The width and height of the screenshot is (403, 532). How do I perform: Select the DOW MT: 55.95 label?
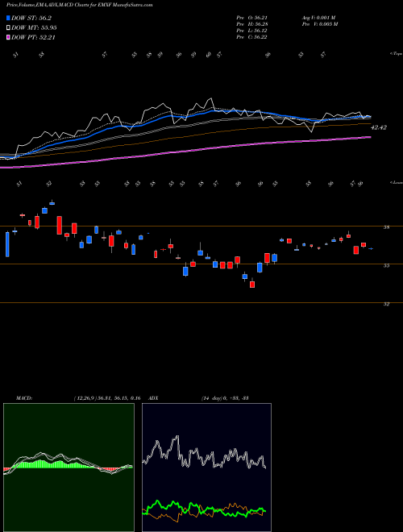[34, 27]
